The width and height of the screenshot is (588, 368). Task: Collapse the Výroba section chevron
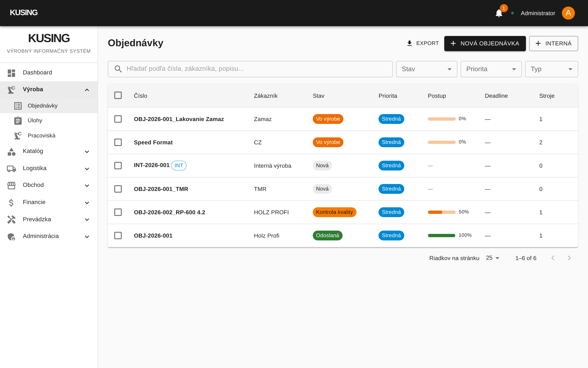(x=87, y=90)
